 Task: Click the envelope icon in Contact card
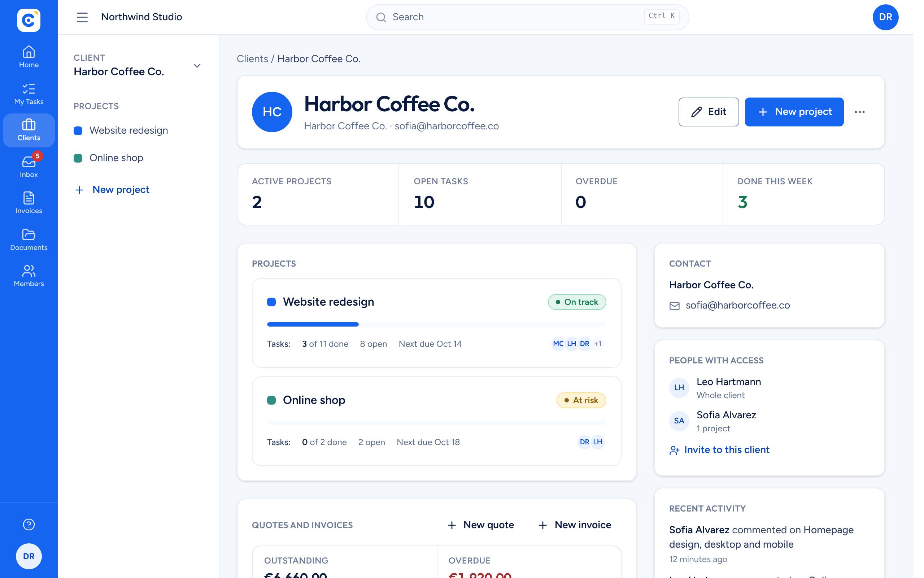pyautogui.click(x=674, y=306)
